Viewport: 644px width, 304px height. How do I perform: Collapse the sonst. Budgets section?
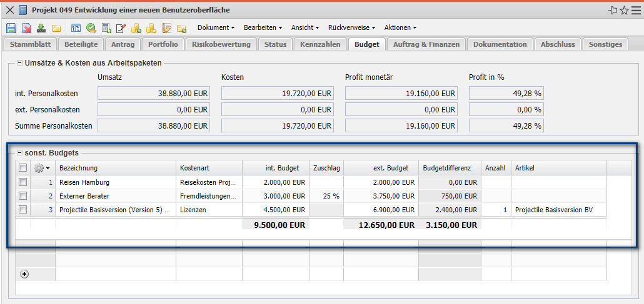[x=19, y=152]
